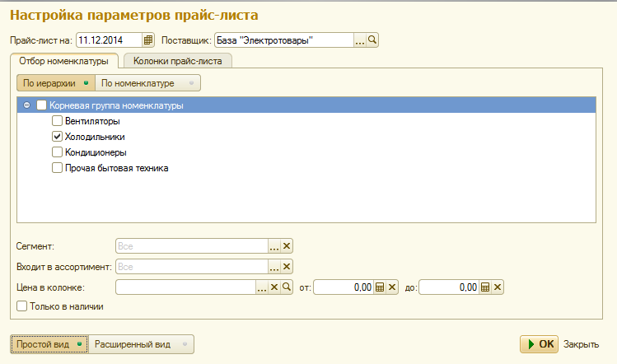Check the Вентиляторы checkbox

pos(58,121)
